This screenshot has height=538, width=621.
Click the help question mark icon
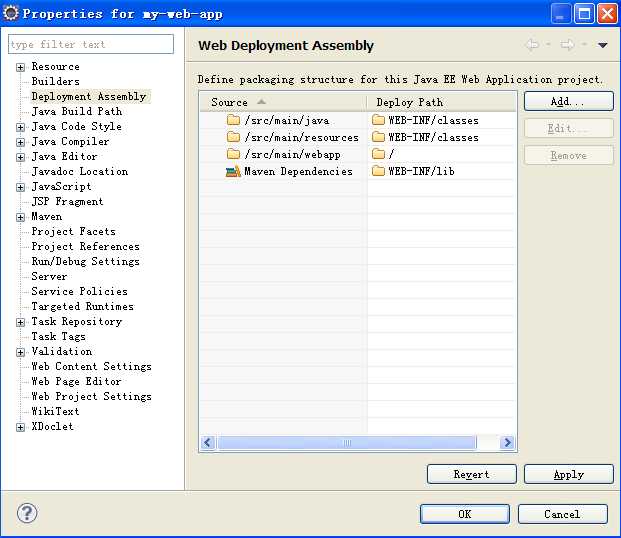(27, 513)
